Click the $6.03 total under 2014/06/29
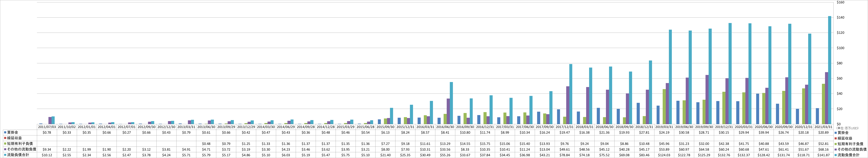This screenshot has height=158, width=868. 286,155
